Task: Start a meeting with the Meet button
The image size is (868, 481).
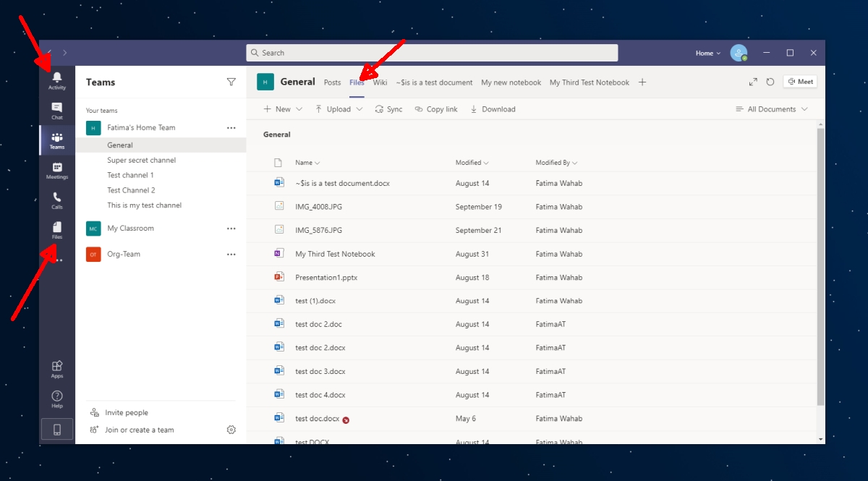Action: pos(799,80)
